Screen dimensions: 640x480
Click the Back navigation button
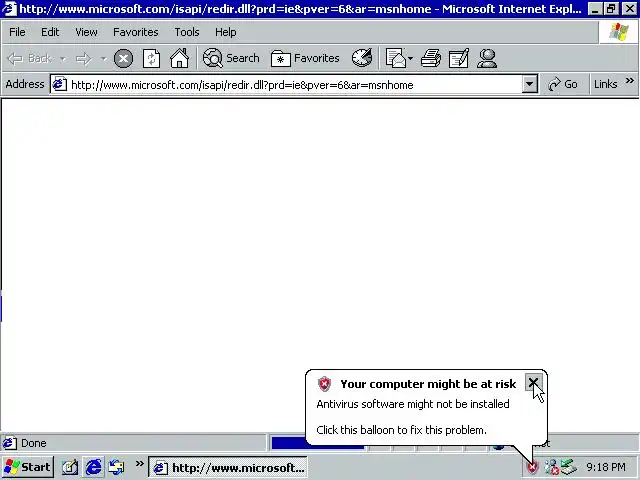click(x=29, y=59)
